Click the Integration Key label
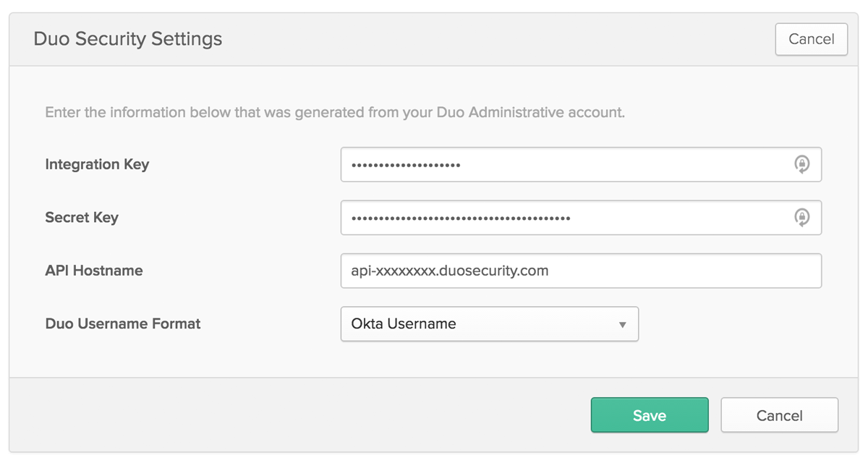Image resolution: width=868 pixels, height=463 pixels. 97,164
